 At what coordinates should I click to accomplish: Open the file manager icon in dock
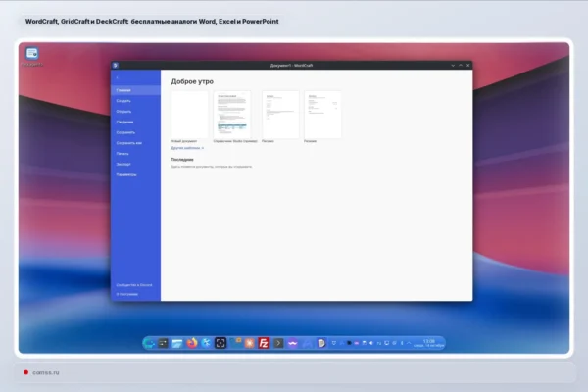point(177,343)
